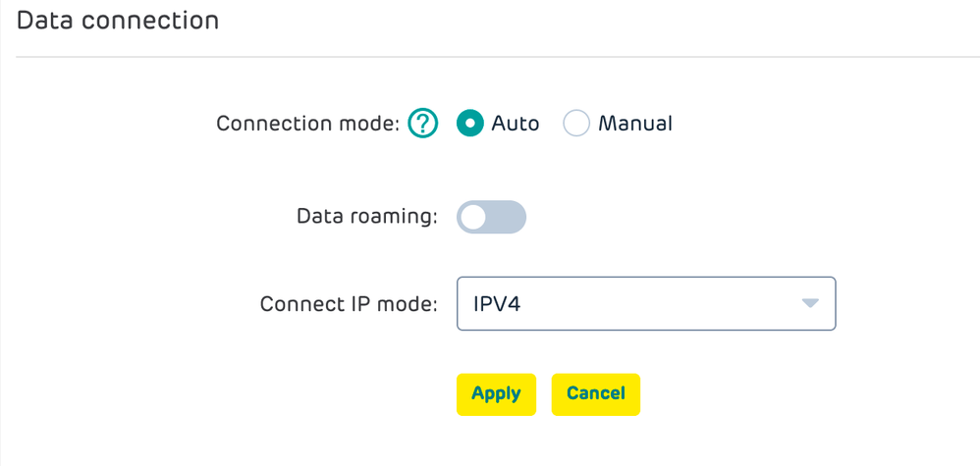Click the dropdown arrow in Connect IP mode

[810, 303]
